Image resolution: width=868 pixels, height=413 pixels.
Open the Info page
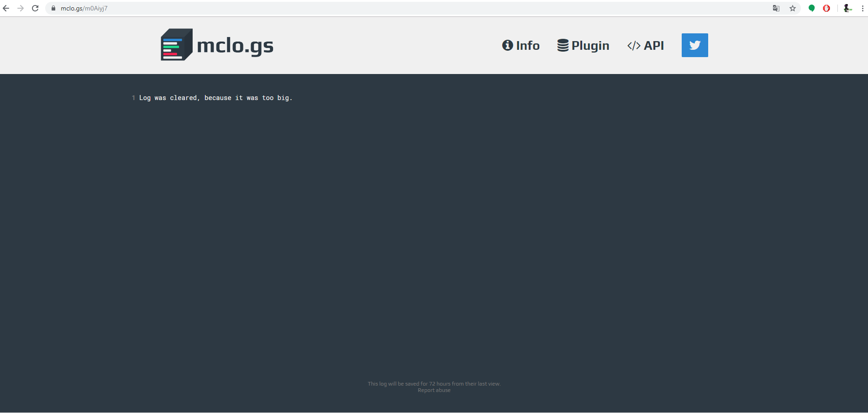pos(521,45)
